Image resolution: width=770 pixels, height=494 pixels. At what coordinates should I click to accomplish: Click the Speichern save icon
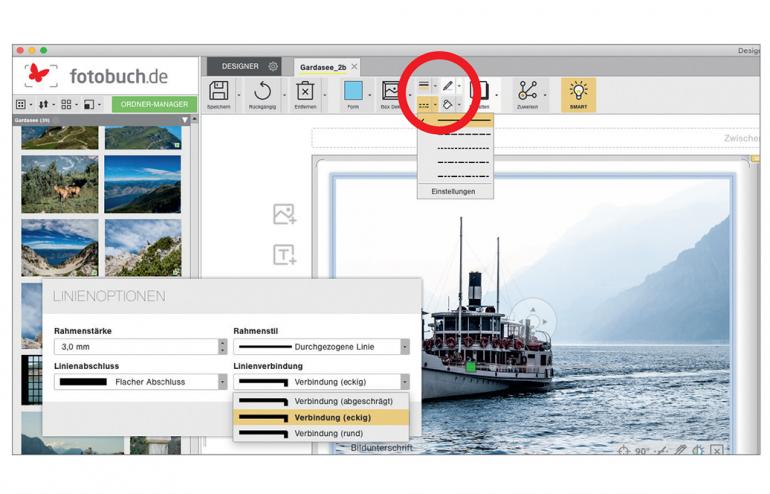point(219,91)
